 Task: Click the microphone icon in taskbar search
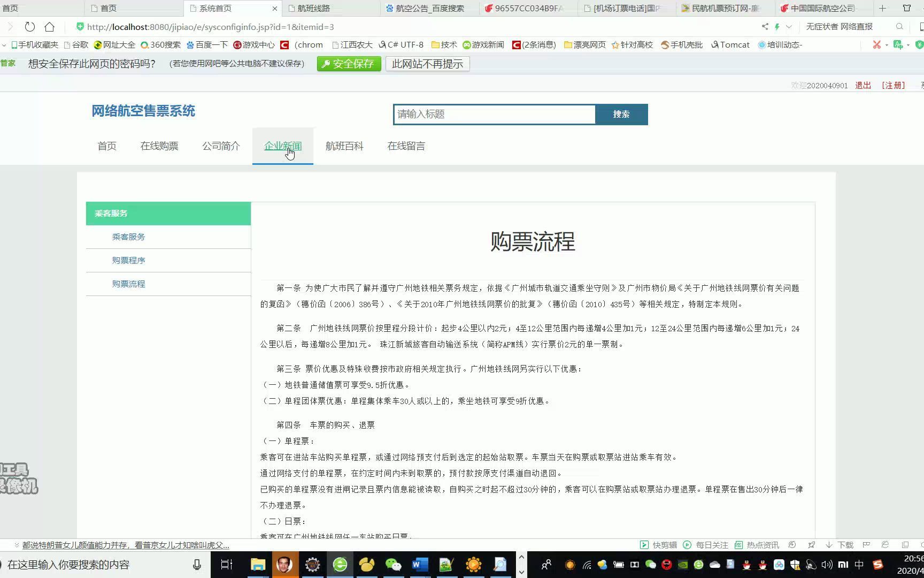[197, 564]
